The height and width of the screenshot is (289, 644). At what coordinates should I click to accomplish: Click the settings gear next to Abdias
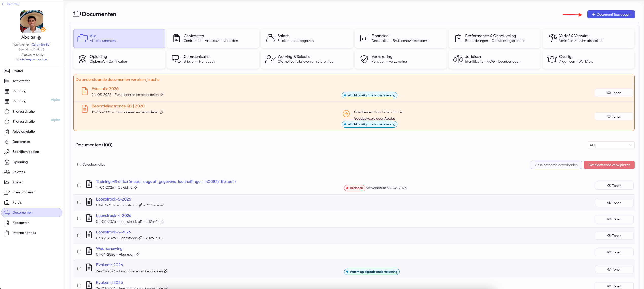point(39,38)
